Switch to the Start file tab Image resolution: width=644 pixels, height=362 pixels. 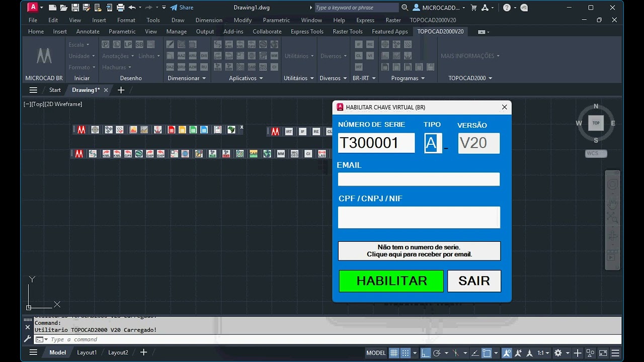point(55,90)
